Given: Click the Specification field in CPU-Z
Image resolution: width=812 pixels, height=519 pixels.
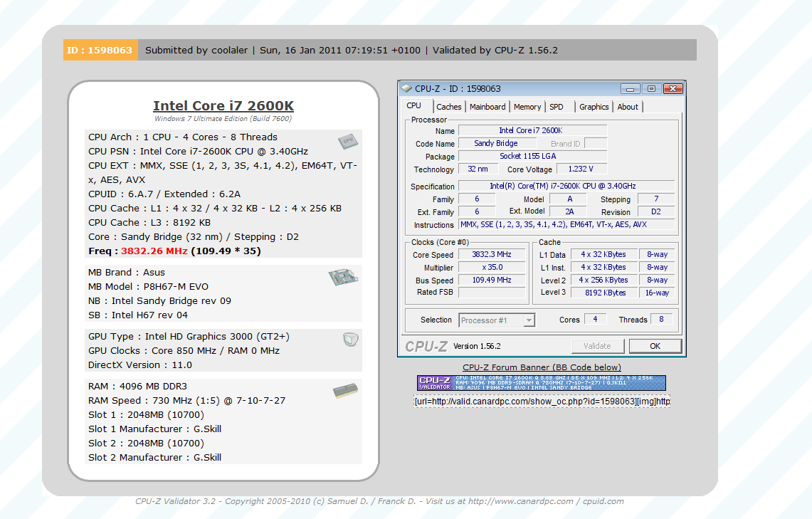Looking at the screenshot, I should [566, 186].
